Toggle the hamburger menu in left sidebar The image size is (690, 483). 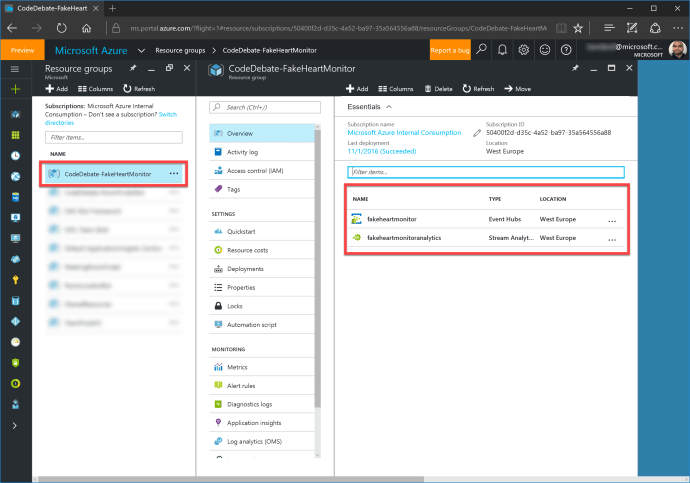coord(15,68)
